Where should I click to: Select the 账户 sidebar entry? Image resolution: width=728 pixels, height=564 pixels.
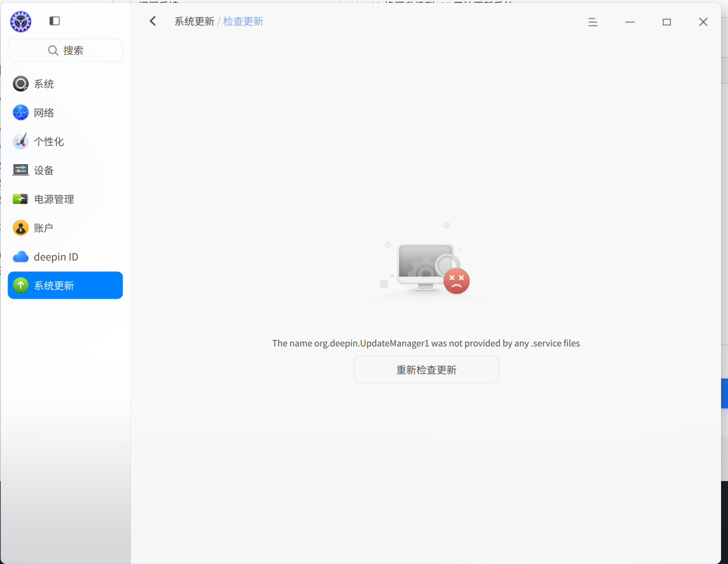[65, 228]
